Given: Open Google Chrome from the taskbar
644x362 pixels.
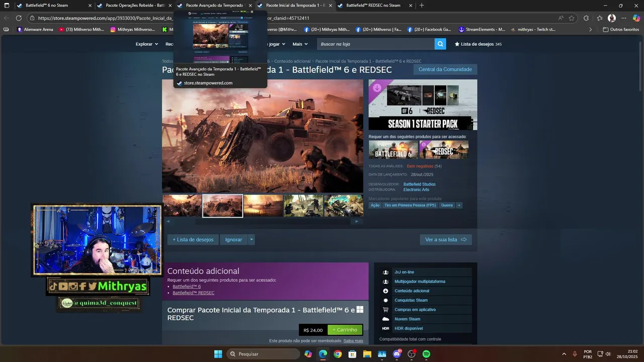Looking at the screenshot, I should pyautogui.click(x=338, y=354).
